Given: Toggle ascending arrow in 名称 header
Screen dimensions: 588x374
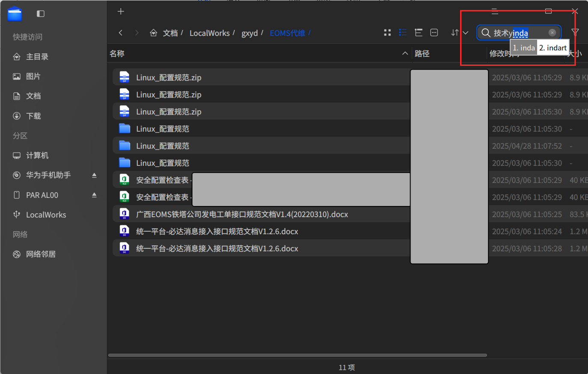Looking at the screenshot, I should tap(405, 53).
